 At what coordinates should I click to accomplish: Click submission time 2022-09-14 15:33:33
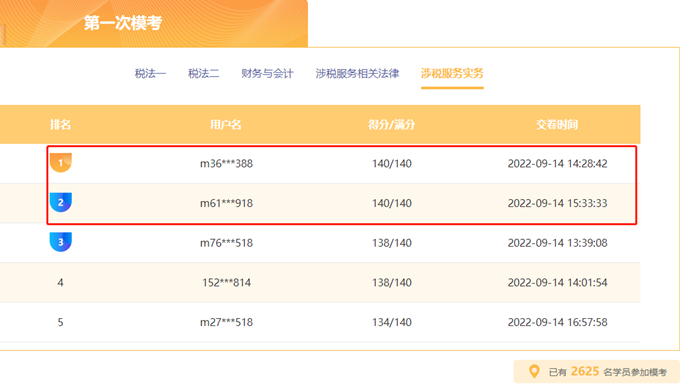pos(557,203)
